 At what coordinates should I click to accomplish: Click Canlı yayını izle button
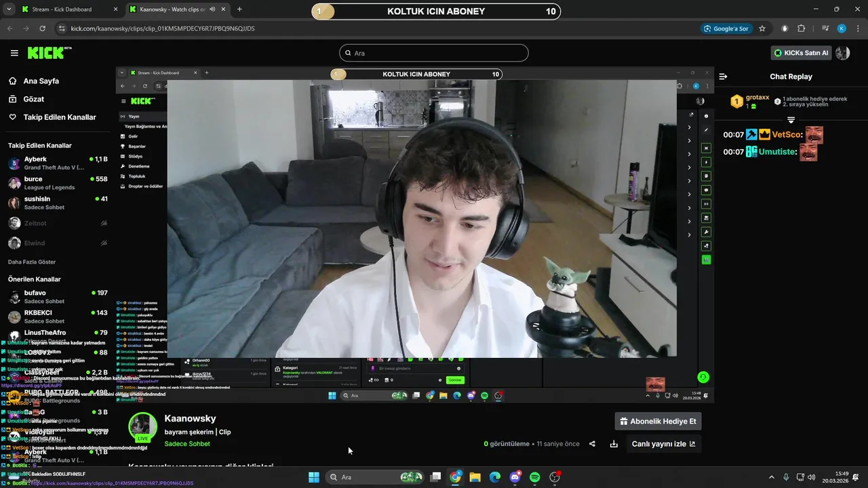[663, 444]
